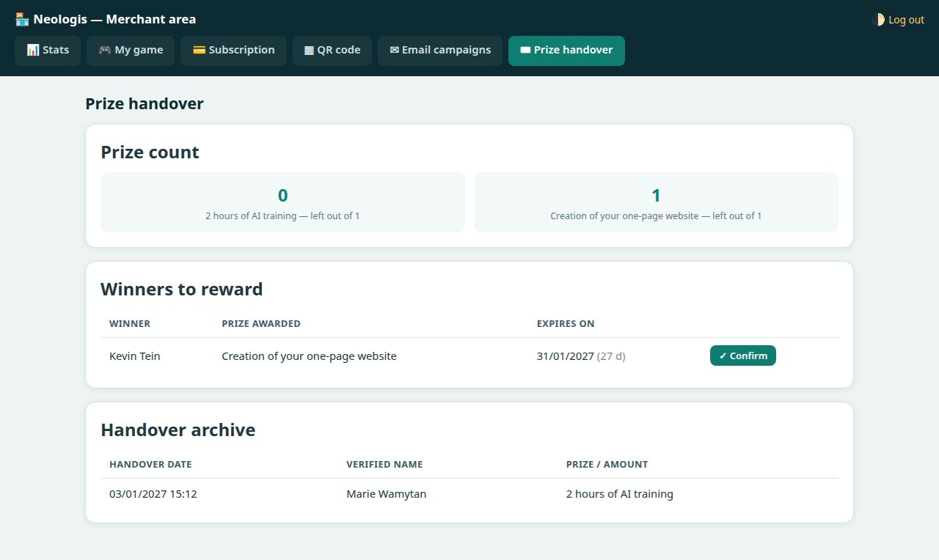939x560 pixels.
Task: Click the PRIZE AWARDED column header
Action: pyautogui.click(x=261, y=324)
